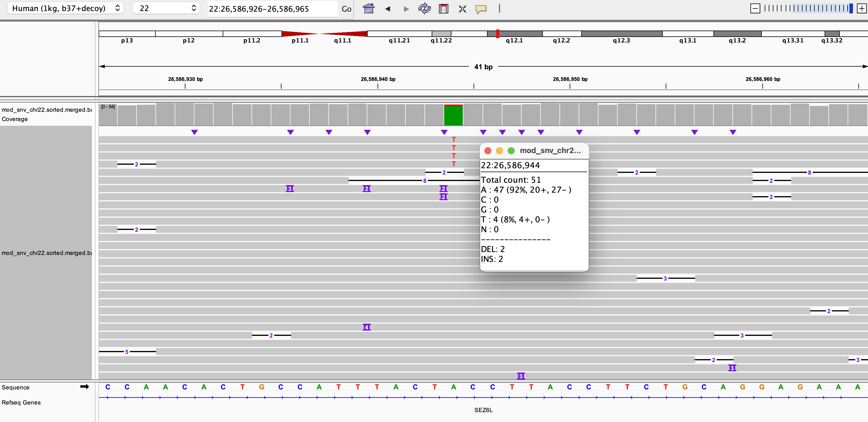868x422 pixels.
Task: Click the region of interest icon
Action: click(443, 9)
